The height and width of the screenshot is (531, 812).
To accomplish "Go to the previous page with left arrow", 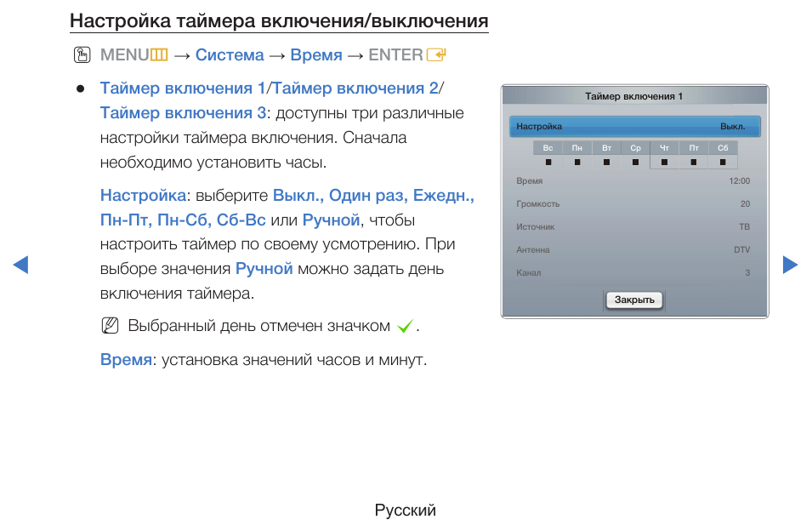I will click(x=21, y=265).
